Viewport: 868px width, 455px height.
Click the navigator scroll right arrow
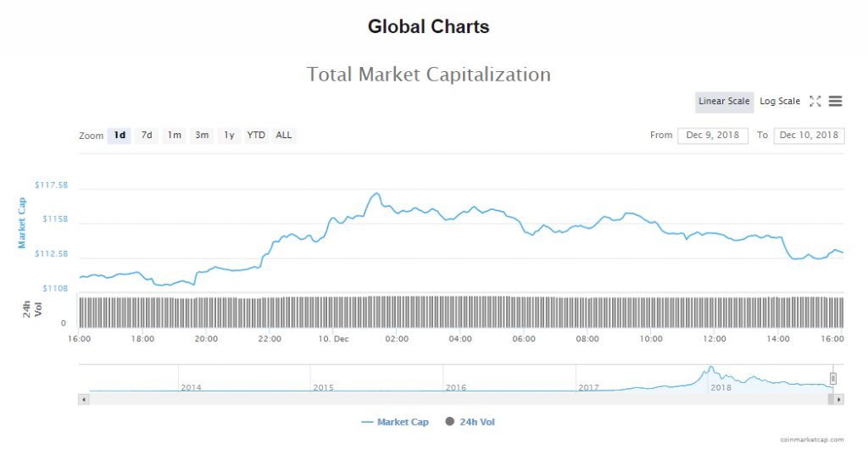pos(839,398)
